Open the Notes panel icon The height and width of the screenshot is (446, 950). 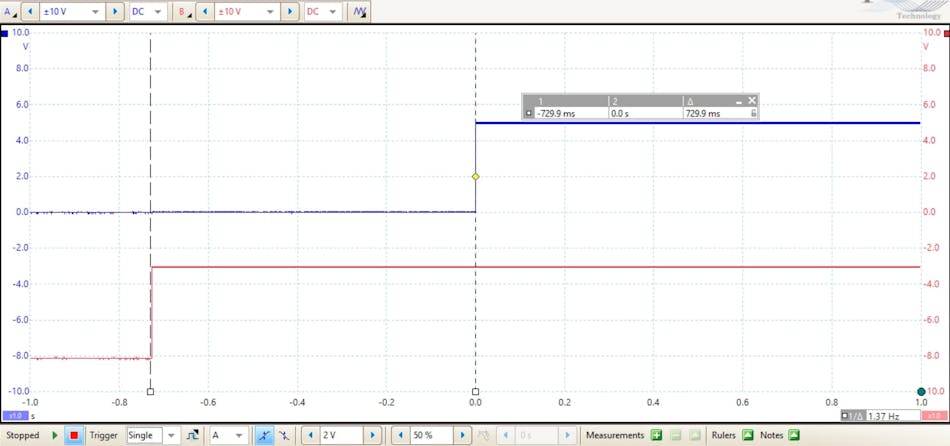(x=794, y=435)
